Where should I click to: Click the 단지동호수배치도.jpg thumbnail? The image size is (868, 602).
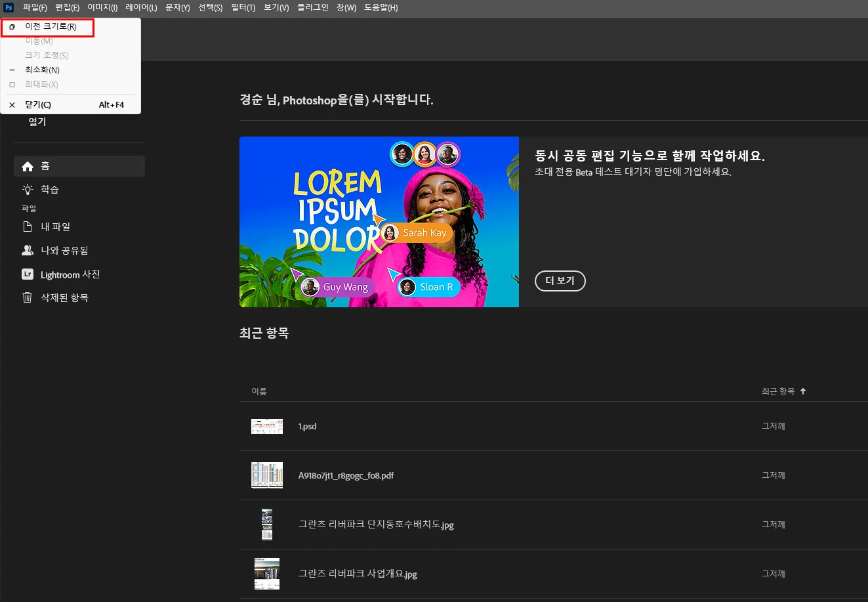tap(267, 525)
